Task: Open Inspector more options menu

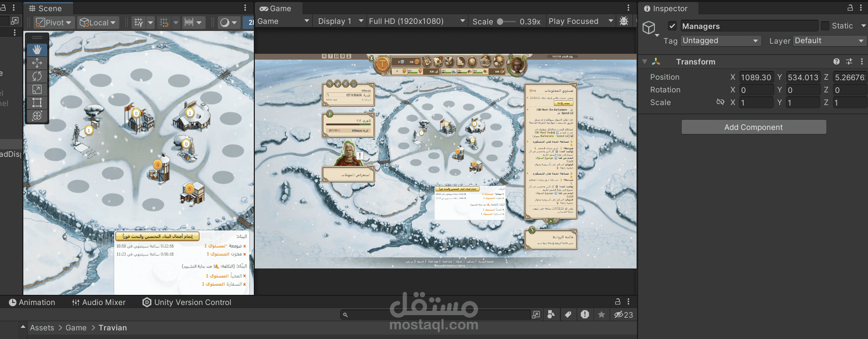Action: coord(861,8)
